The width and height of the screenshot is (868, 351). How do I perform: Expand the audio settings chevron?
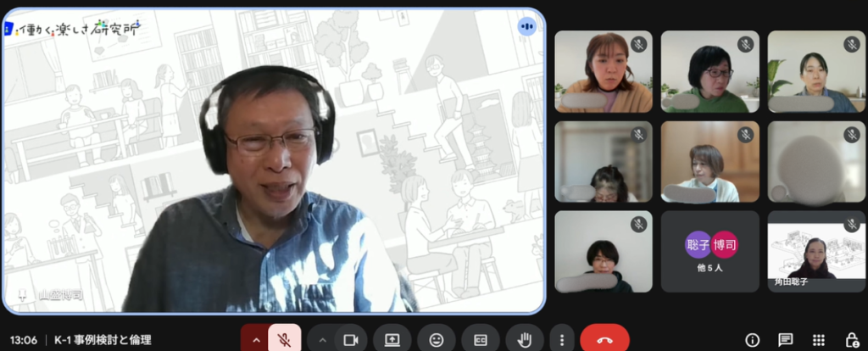(255, 339)
